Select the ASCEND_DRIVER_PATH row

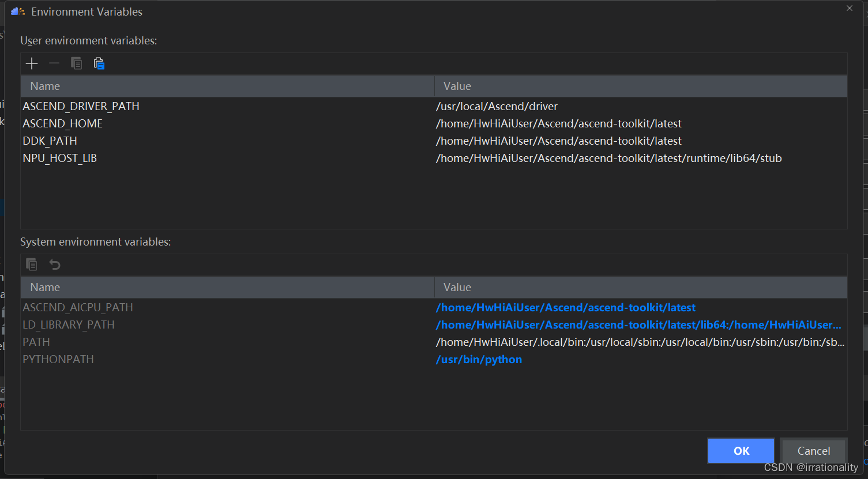434,106
